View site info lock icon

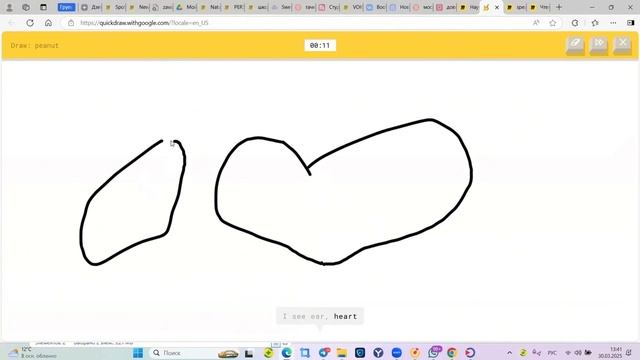[71, 23]
